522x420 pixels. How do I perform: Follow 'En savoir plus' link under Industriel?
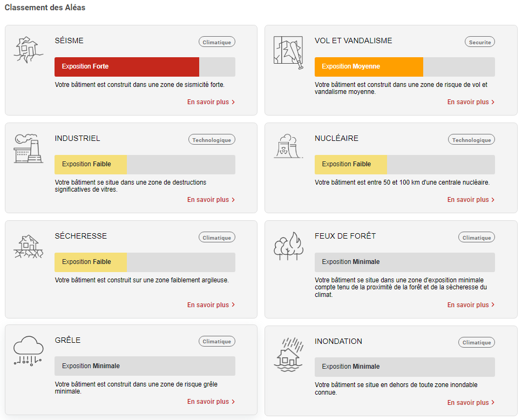coord(211,200)
